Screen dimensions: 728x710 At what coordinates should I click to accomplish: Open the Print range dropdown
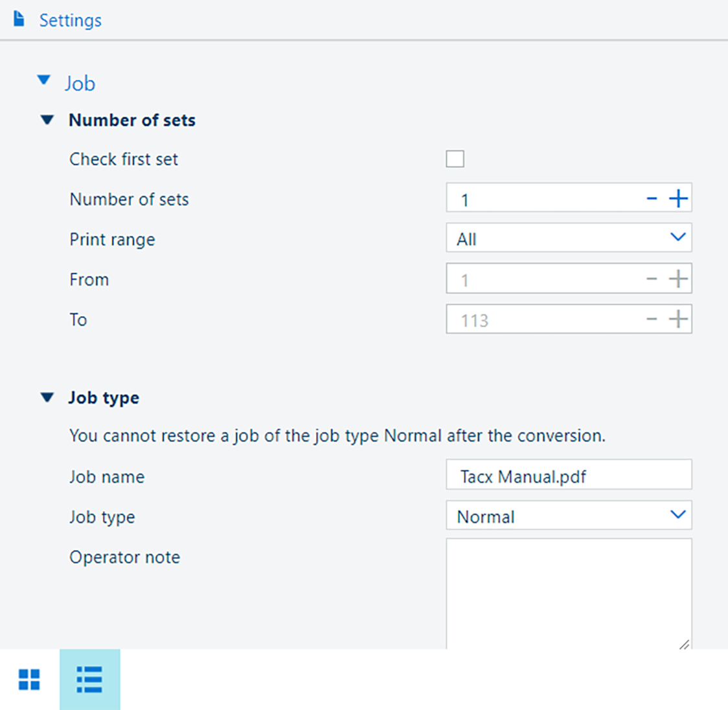(568, 238)
